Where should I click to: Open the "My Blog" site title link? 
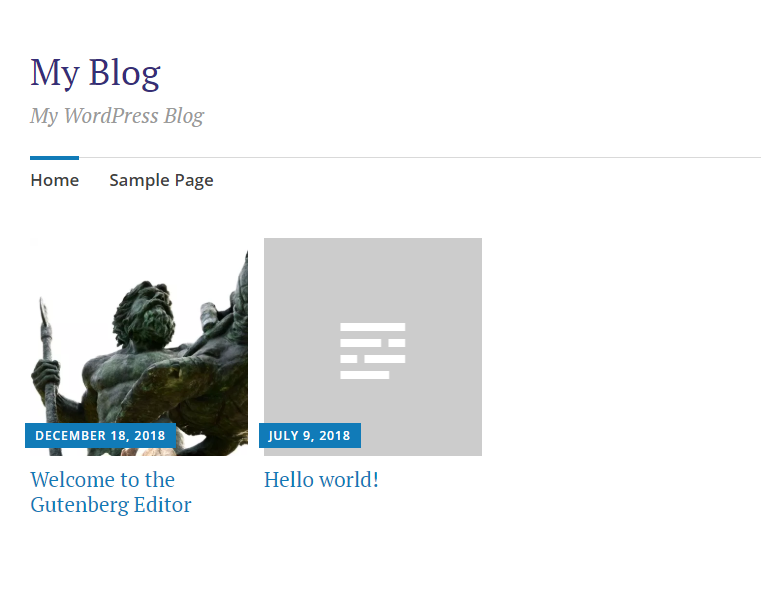pyautogui.click(x=95, y=73)
